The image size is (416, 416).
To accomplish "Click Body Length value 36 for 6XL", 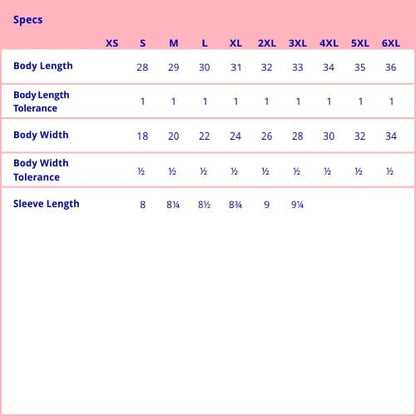I will pos(391,67).
